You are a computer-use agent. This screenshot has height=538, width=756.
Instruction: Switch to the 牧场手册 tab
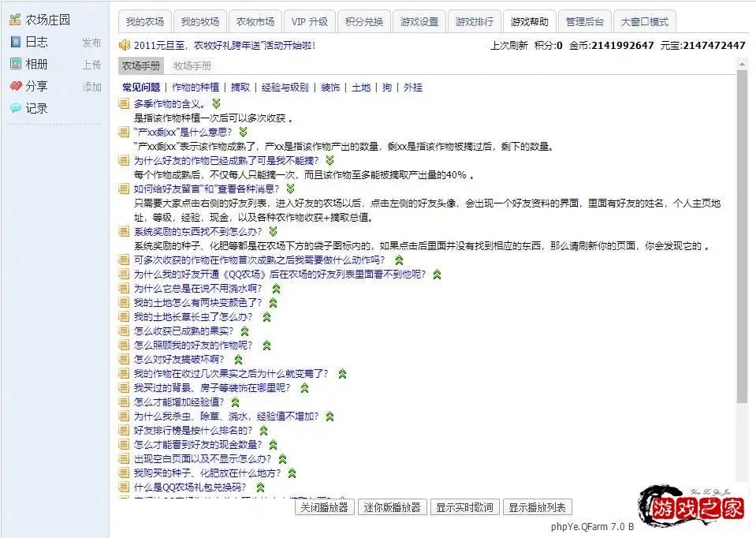[x=192, y=66]
